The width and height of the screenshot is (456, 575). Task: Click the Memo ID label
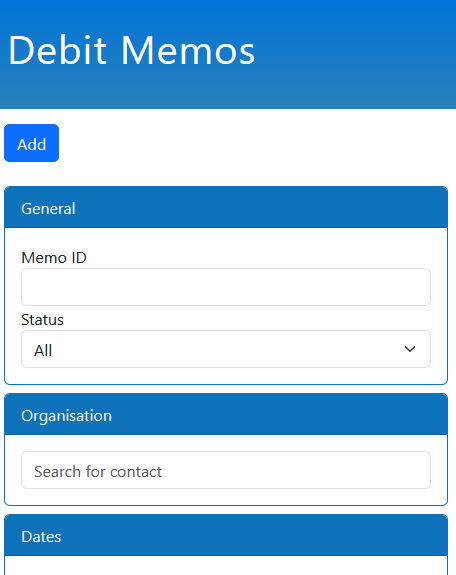point(54,258)
